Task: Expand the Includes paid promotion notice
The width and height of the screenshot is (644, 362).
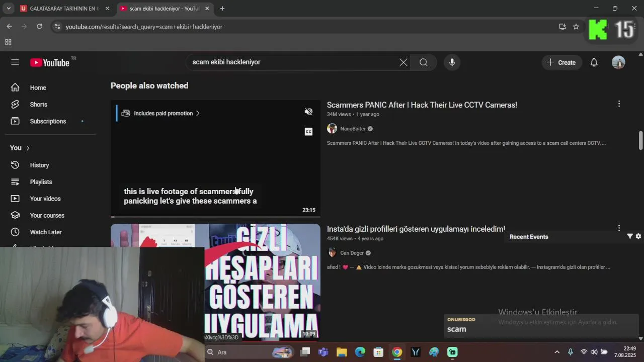Action: (x=160, y=113)
